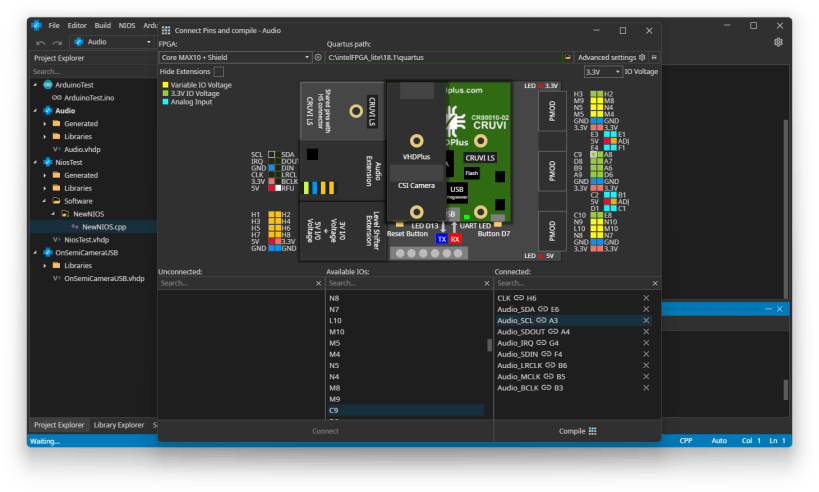
Task: Remove the Audio_SDA E6 connection
Action: (646, 309)
